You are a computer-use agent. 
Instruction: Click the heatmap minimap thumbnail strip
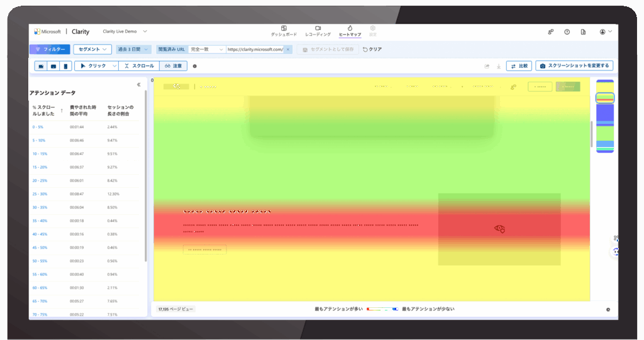click(x=605, y=116)
